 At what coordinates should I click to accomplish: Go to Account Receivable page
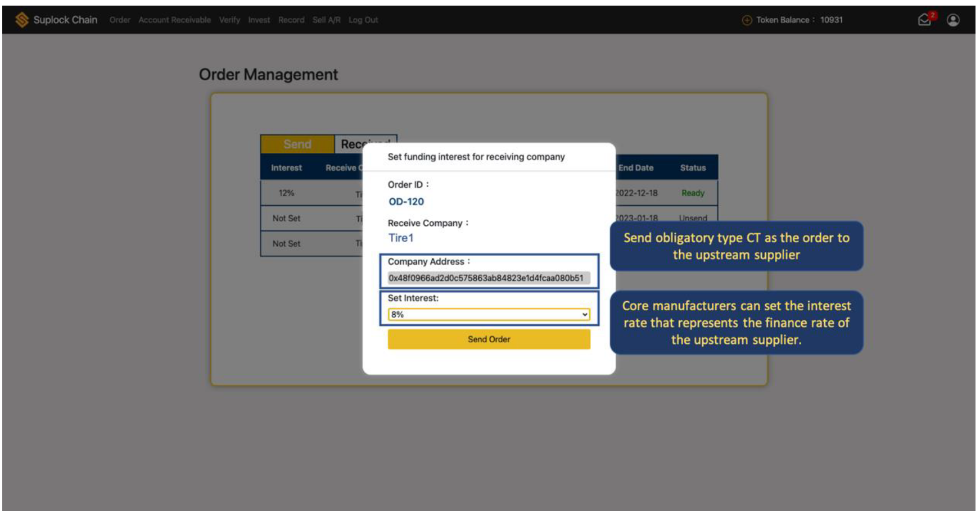click(x=174, y=20)
